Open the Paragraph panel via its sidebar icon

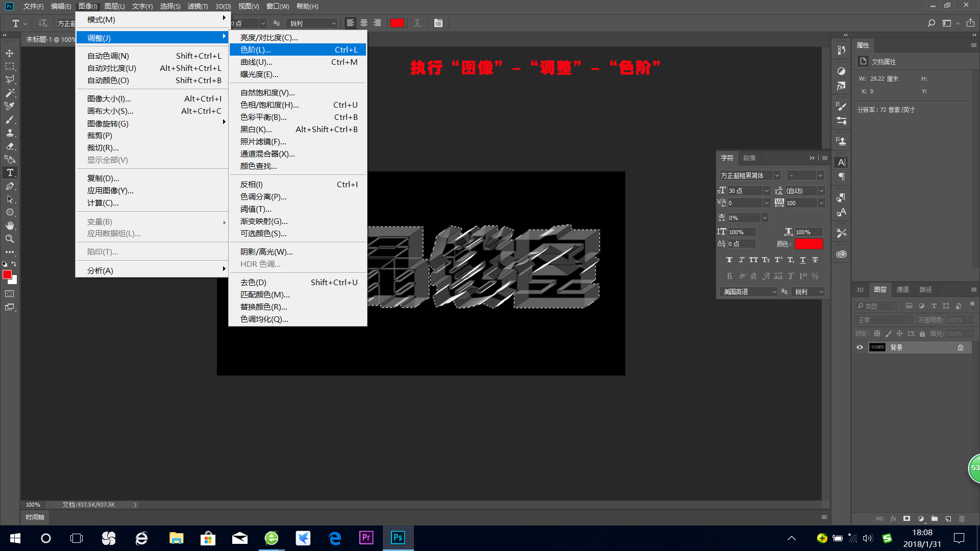tap(841, 177)
